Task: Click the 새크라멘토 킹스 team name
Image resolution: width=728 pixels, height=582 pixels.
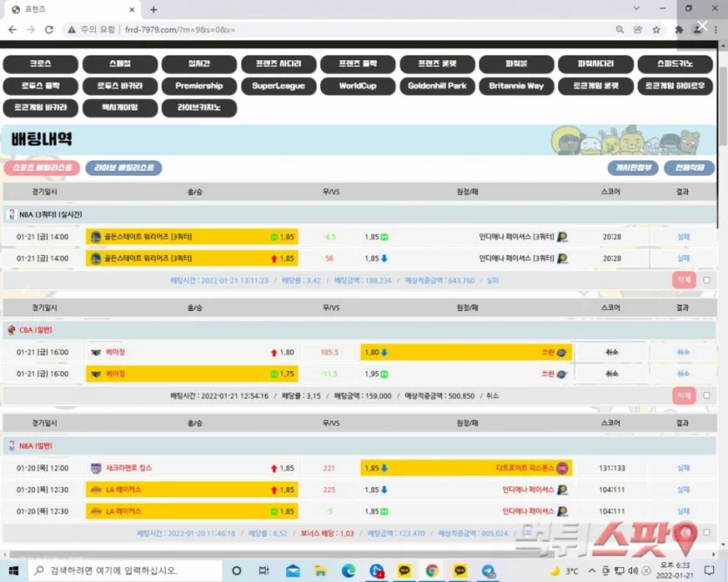Action: point(129,468)
